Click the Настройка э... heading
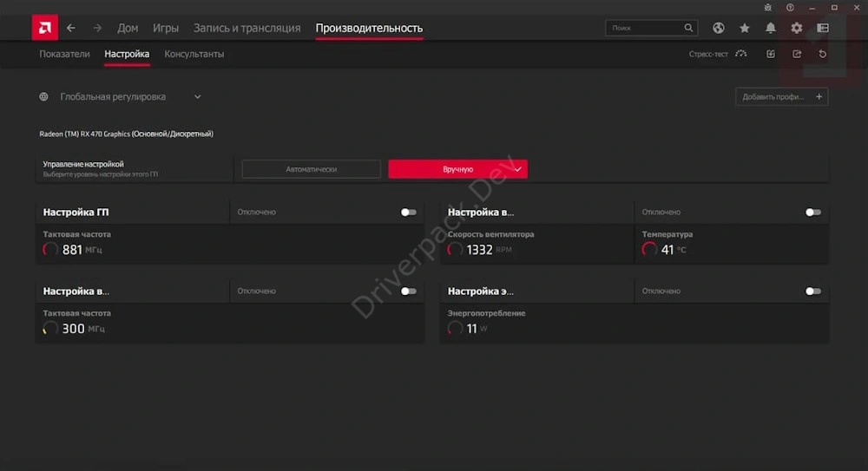The image size is (868, 471). [x=481, y=291]
